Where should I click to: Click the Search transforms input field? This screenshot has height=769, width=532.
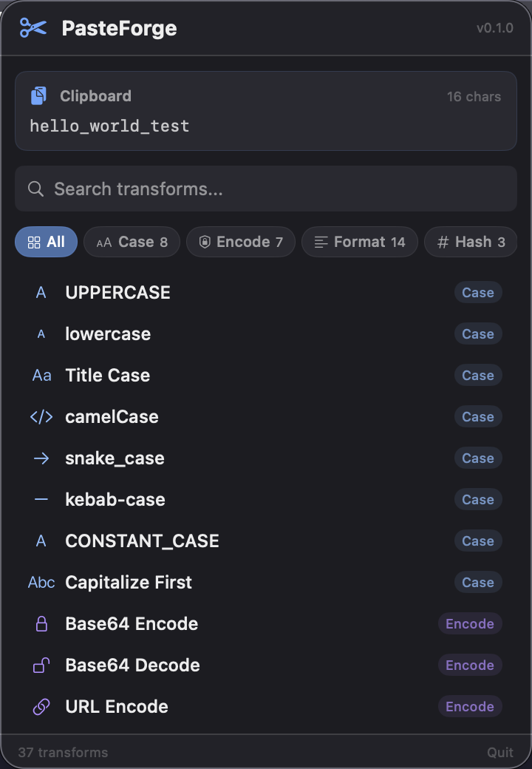(x=266, y=189)
